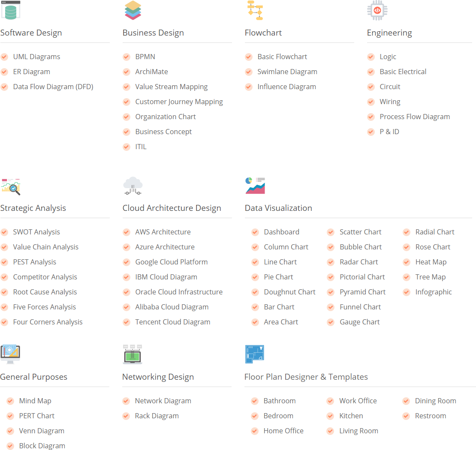Click the Business Design layered stack icon
This screenshot has height=450, width=476.
tap(133, 10)
